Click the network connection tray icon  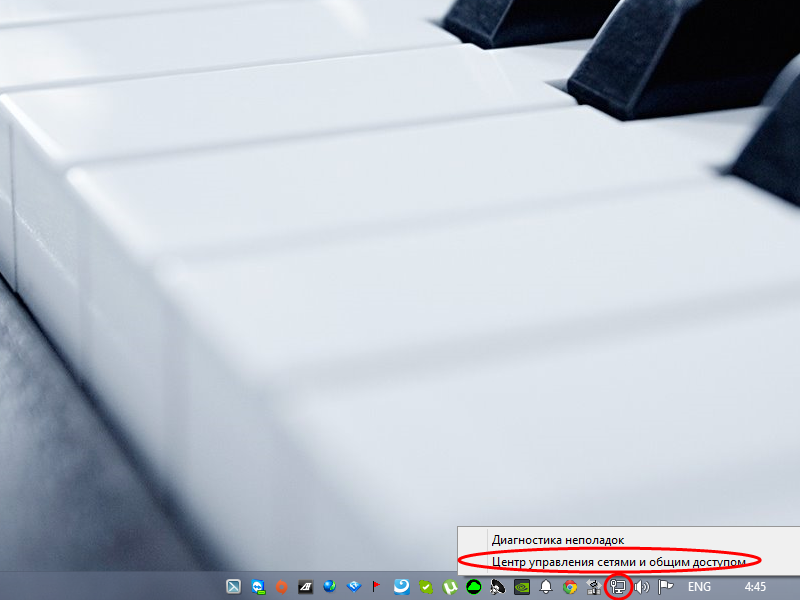coord(618,587)
